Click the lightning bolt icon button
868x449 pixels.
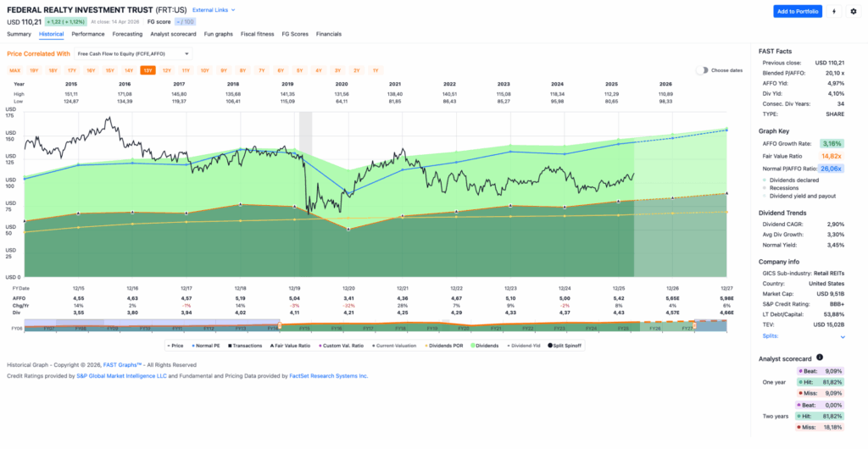pos(834,11)
